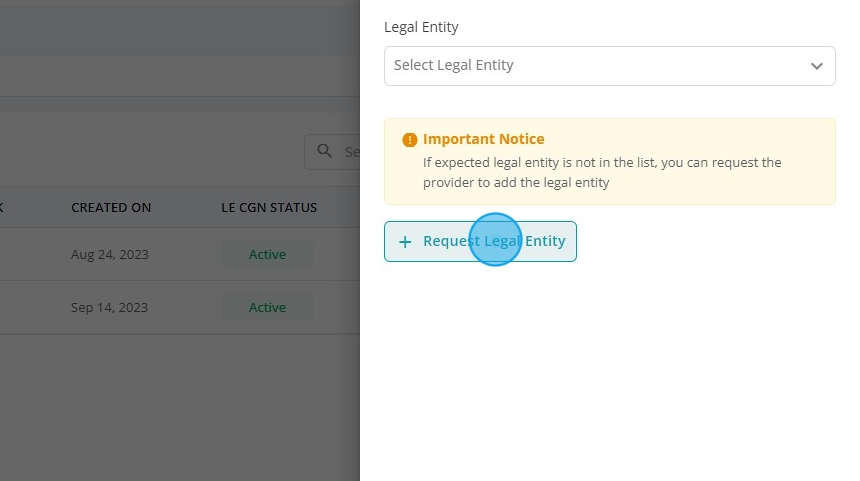The width and height of the screenshot is (860, 481).
Task: Open the Select Legal Entity dropdown
Action: [x=609, y=66]
